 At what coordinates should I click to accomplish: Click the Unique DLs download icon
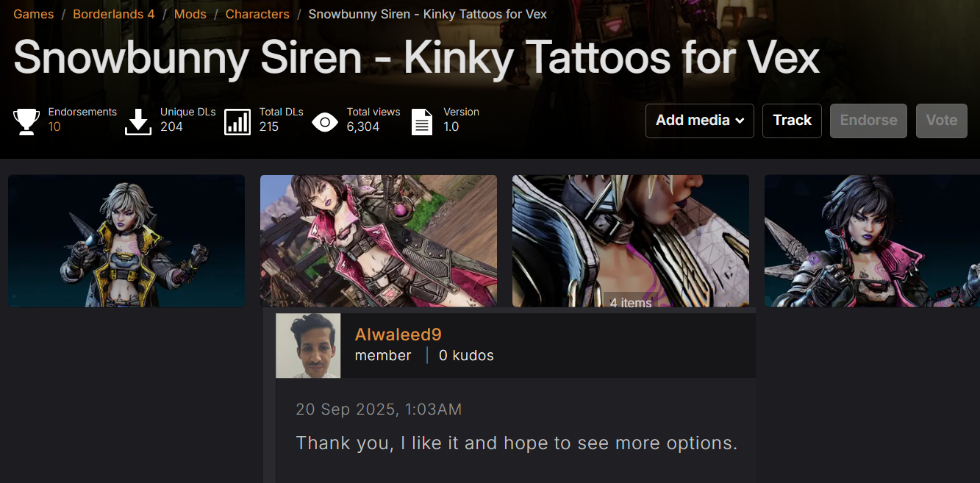pos(137,121)
